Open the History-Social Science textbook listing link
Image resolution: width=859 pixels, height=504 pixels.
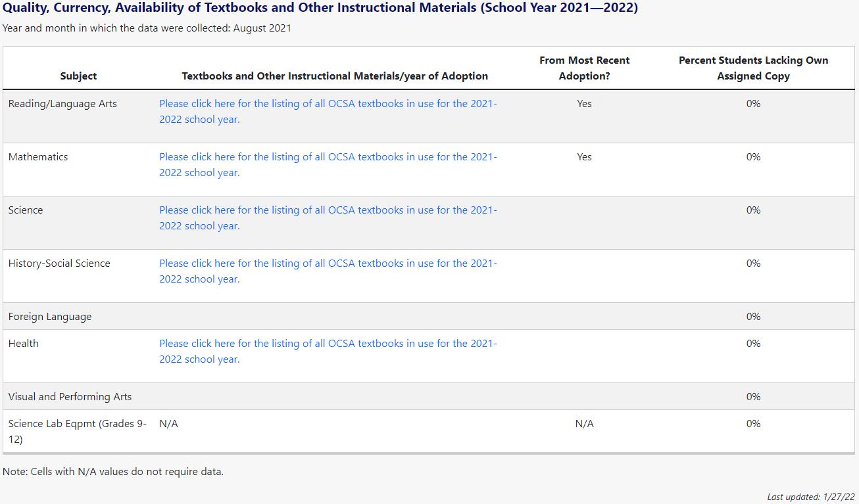tap(328, 263)
